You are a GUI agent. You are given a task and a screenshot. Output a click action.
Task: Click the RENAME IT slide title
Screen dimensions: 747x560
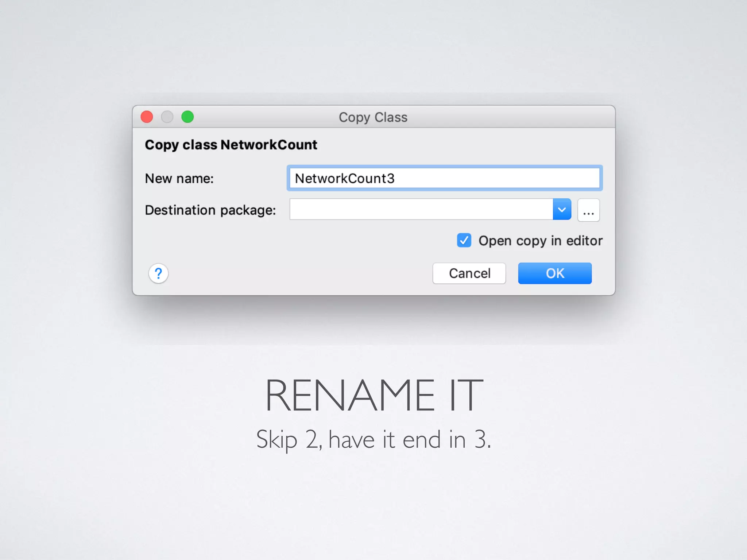(374, 395)
